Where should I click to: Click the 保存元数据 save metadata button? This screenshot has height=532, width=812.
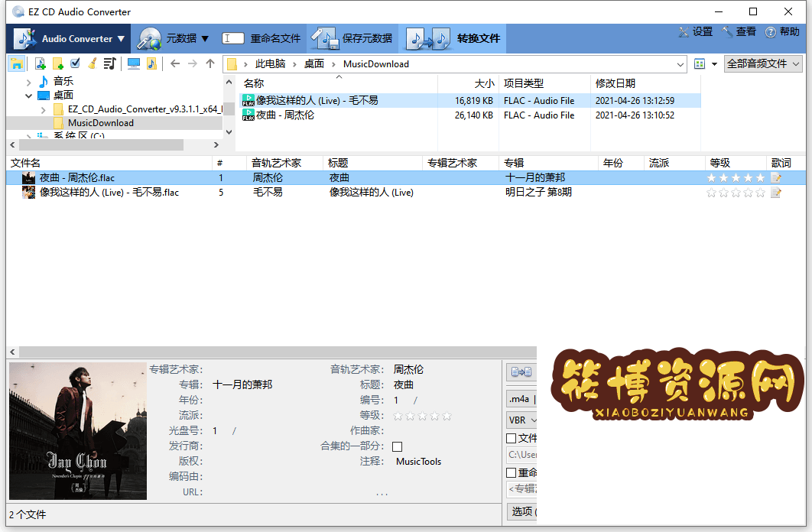tap(352, 38)
